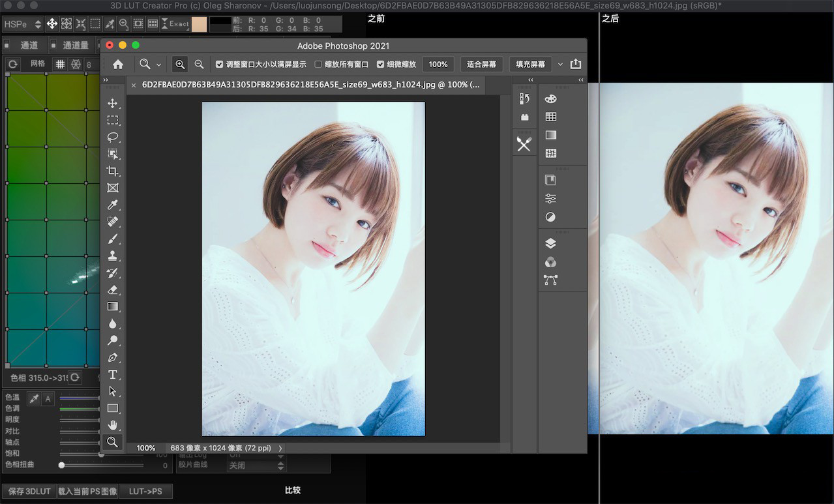The image size is (834, 504).
Task: Click the LUT->PS button
Action: [145, 491]
